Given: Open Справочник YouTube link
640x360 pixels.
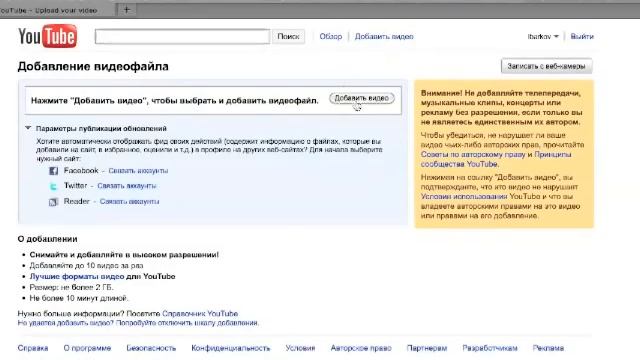Looking at the screenshot, I should click(200, 313).
